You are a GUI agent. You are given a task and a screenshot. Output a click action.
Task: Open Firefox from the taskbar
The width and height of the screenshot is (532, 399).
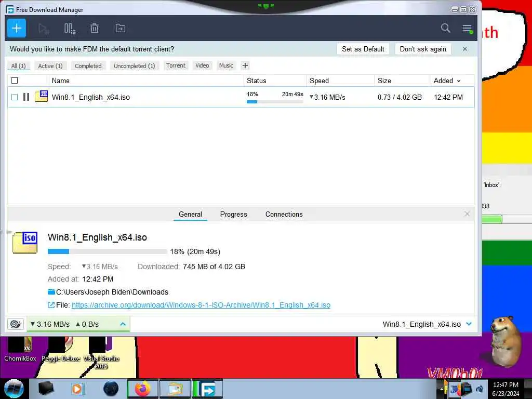[142, 389]
